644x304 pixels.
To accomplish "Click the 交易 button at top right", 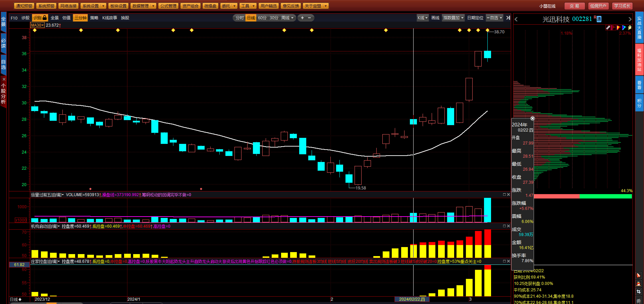I will pos(574,6).
